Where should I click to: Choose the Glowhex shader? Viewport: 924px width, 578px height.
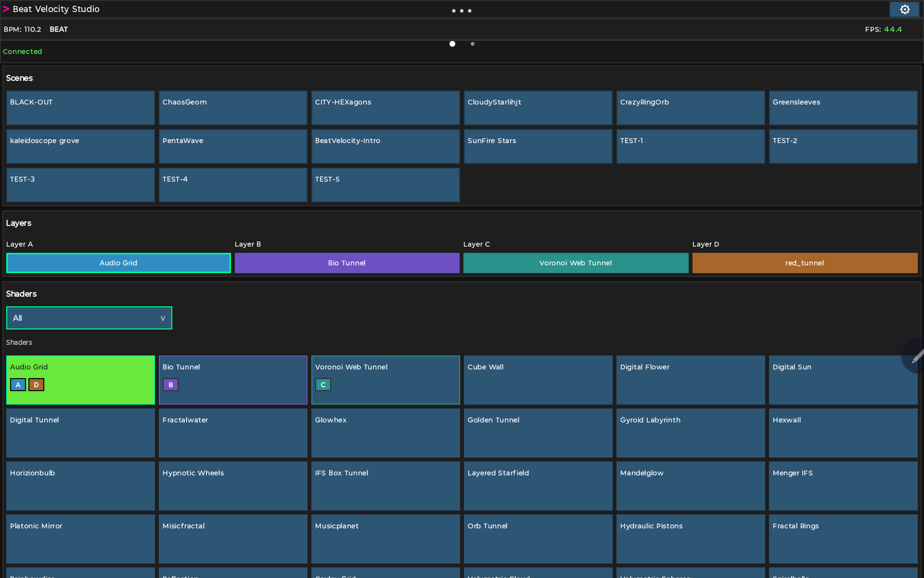tap(385, 433)
